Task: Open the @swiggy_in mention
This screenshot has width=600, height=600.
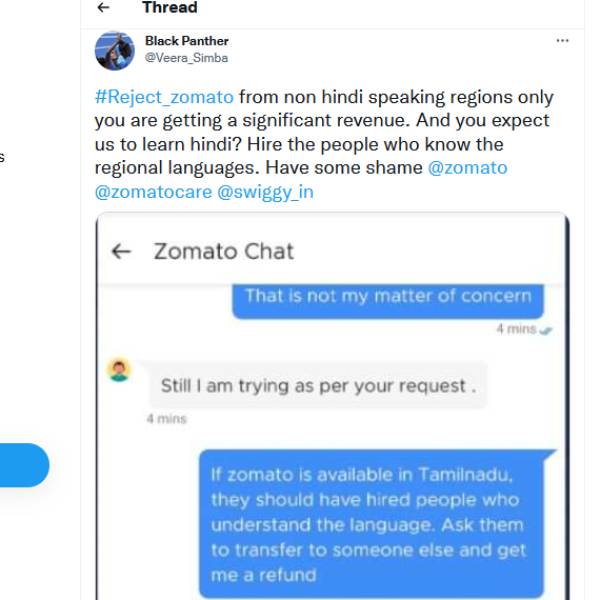Action: click(265, 191)
